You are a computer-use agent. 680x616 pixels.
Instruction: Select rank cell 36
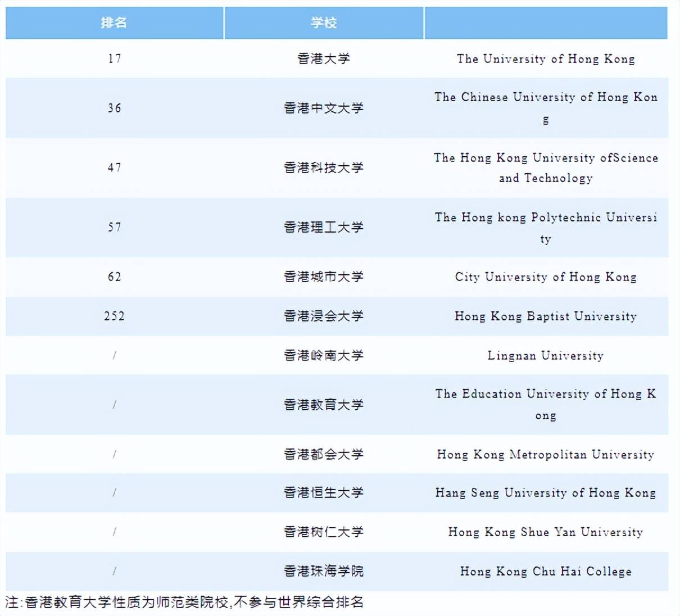(x=115, y=108)
